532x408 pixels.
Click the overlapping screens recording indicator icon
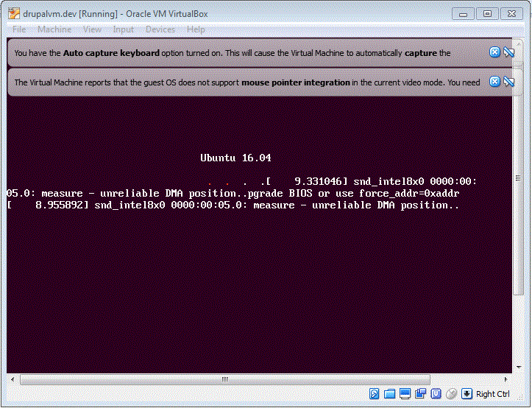(x=420, y=393)
